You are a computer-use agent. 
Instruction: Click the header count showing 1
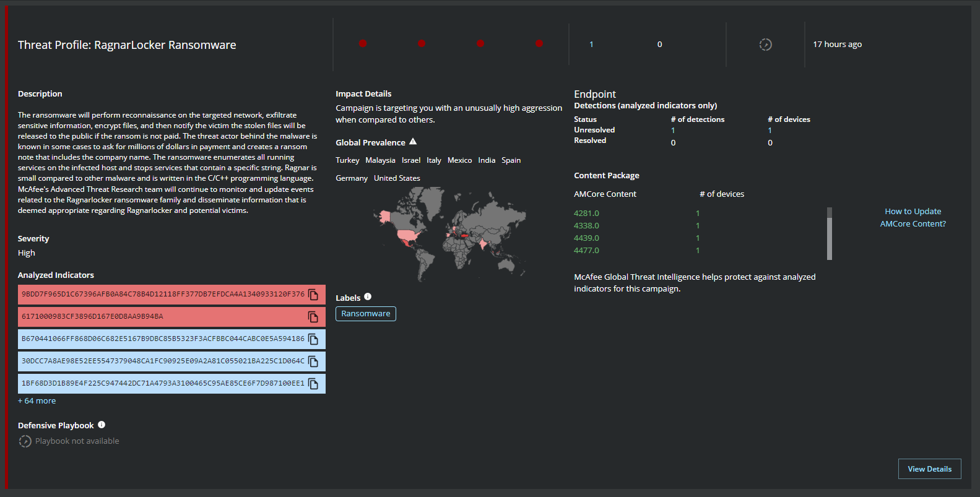(591, 45)
